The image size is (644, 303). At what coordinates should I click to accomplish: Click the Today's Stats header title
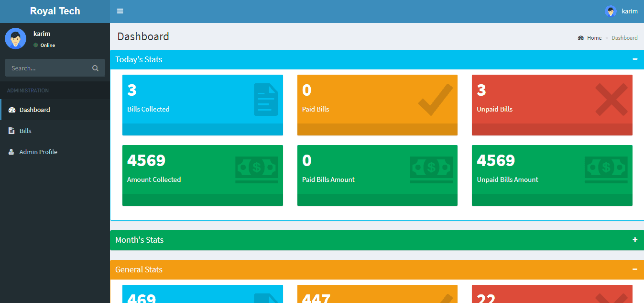139,59
